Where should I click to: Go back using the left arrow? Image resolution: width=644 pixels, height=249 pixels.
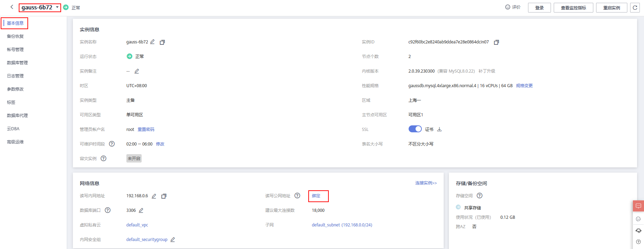(12, 7)
